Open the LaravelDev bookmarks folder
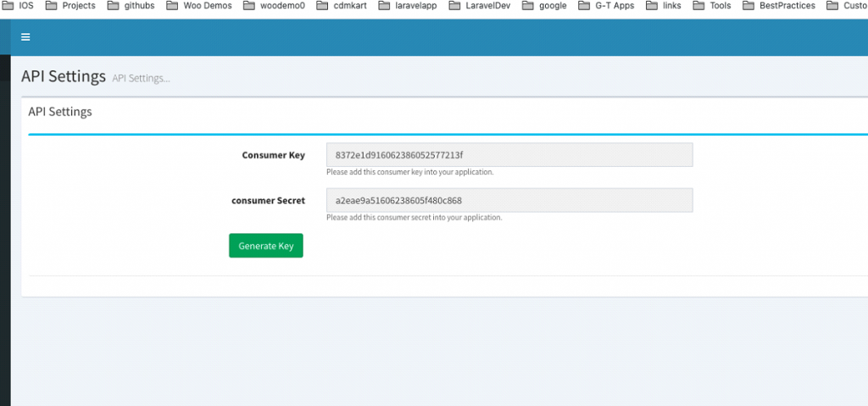The image size is (868, 406). 480,6
